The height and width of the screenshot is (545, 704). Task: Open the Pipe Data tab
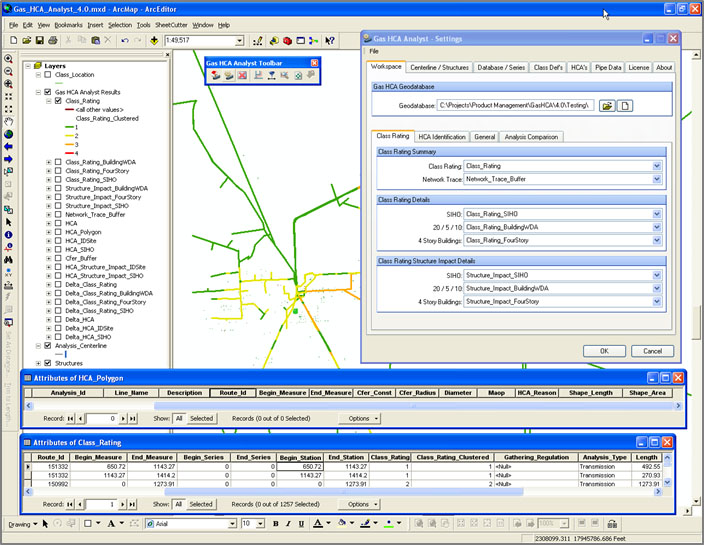point(608,67)
